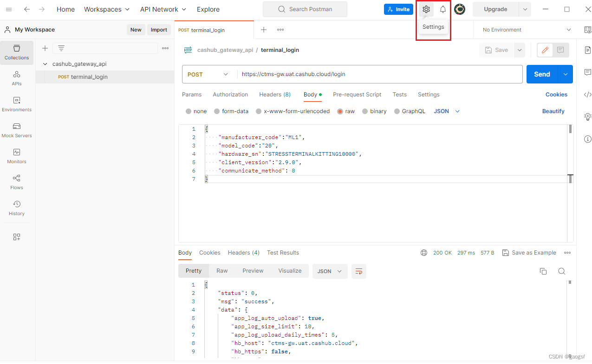Switch to the Raw response view
The width and height of the screenshot is (592, 364).
(222, 271)
